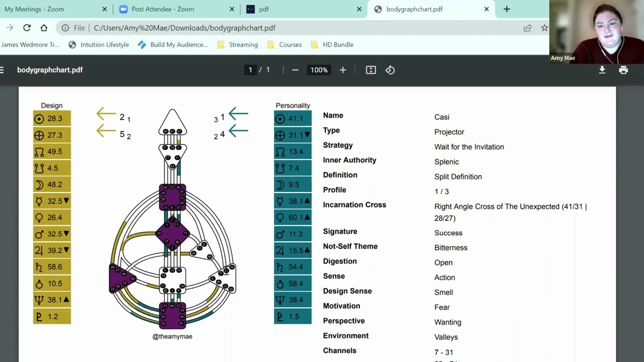Click the @theamymae caption
The height and width of the screenshot is (362, 644).
172,336
